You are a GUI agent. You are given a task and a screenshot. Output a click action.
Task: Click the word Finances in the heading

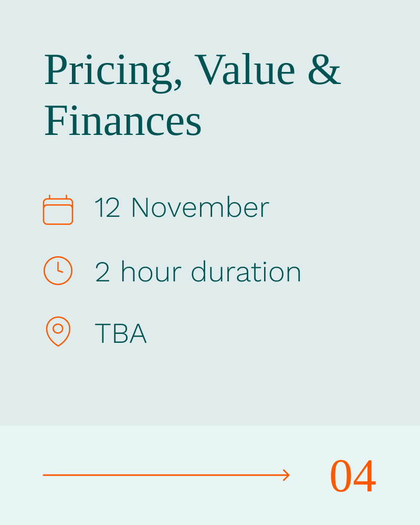123,121
